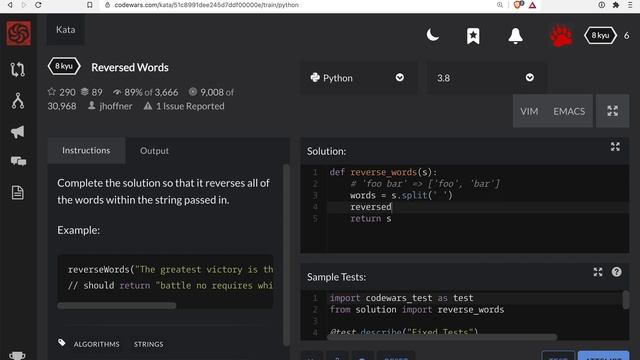Image resolution: width=640 pixels, height=360 pixels.
Task: Click the example code horizontal scrollbar
Action: point(117,305)
